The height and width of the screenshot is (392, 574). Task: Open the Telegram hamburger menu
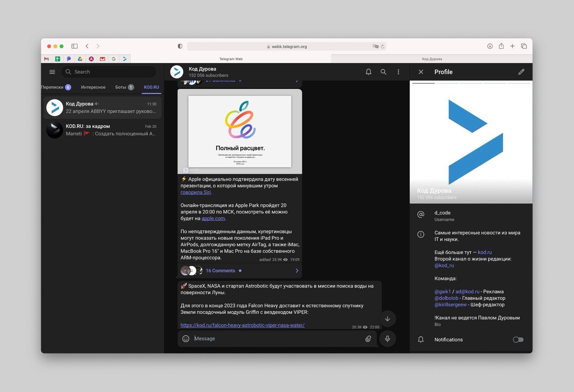tap(52, 72)
